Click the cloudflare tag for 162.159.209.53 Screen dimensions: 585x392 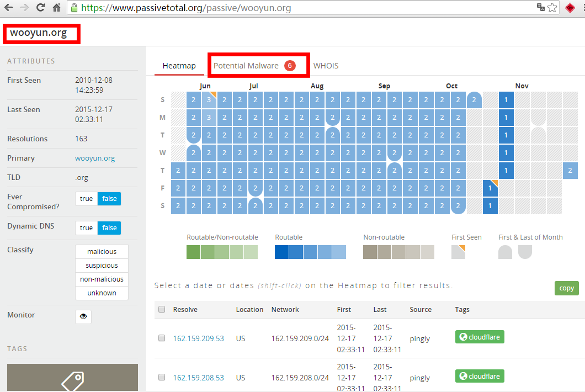pyautogui.click(x=480, y=337)
